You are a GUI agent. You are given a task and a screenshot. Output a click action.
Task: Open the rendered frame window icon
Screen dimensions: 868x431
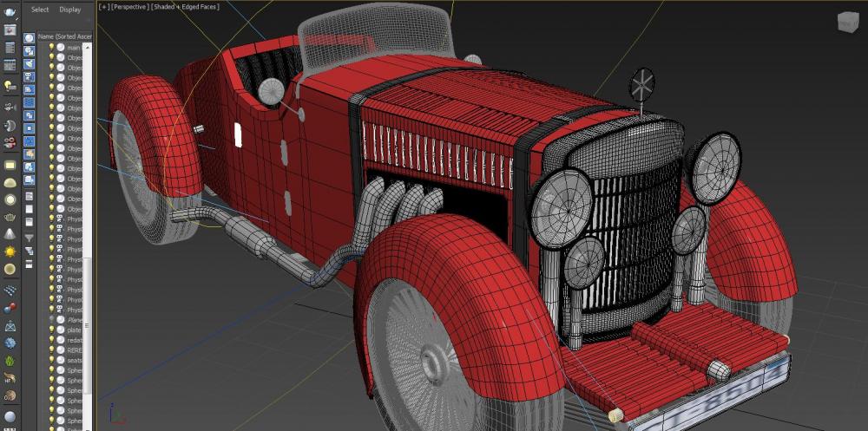(x=10, y=29)
